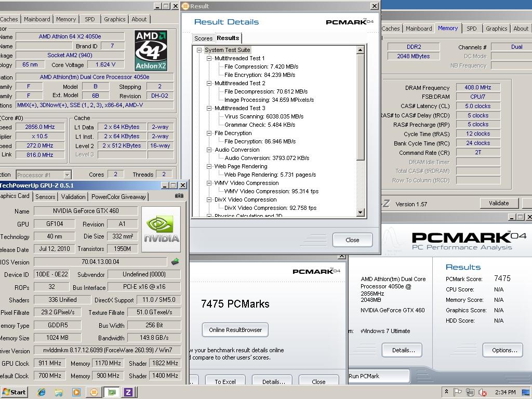Click the GPU-Z screenshot camera icon
The height and width of the screenshot is (399, 532).
click(x=179, y=196)
